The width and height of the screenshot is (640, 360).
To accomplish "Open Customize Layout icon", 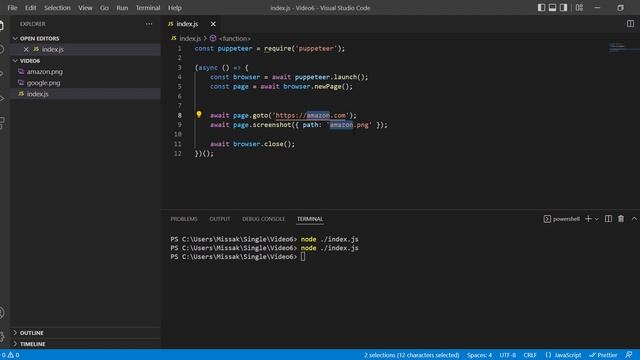I will coord(579,8).
